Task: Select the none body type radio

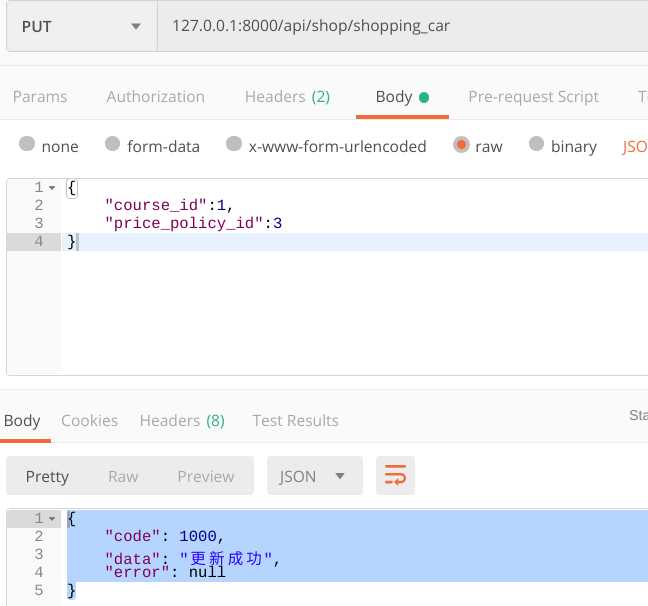Action: (27, 144)
